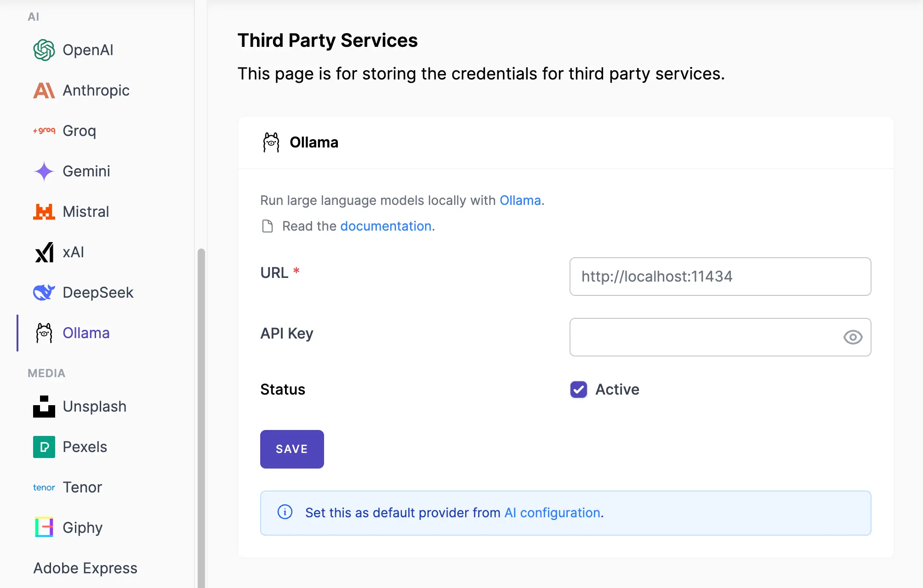Save the Ollama configuration
The image size is (923, 588).
[292, 449]
